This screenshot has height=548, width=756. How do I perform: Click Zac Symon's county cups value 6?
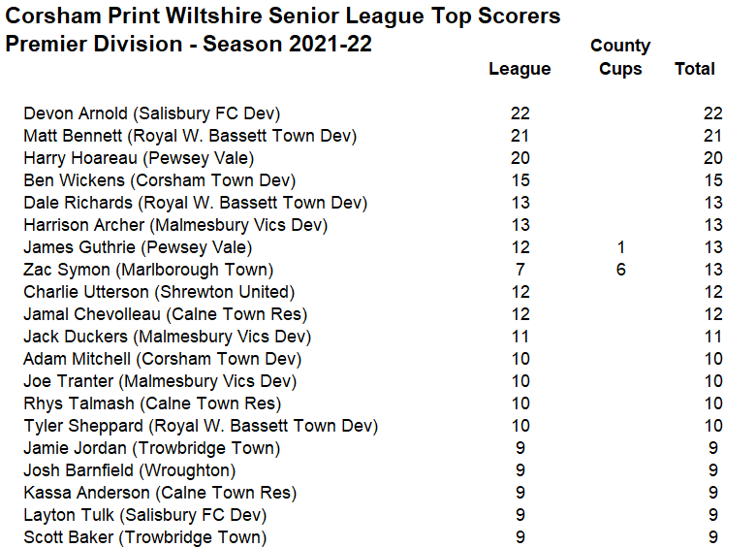tap(621, 270)
